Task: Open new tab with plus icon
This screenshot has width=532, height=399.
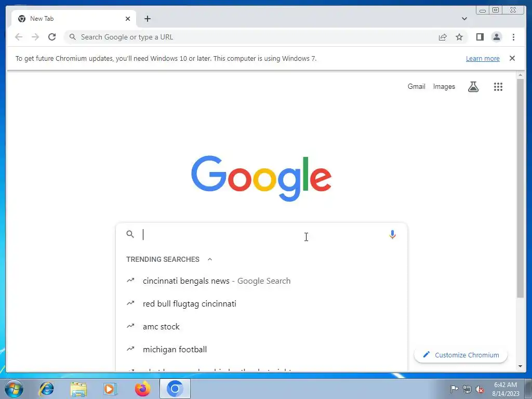Action: coord(147,19)
